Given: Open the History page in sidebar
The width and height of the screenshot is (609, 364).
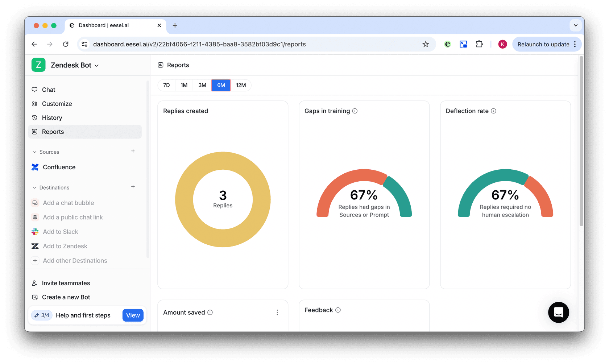Looking at the screenshot, I should tap(52, 118).
